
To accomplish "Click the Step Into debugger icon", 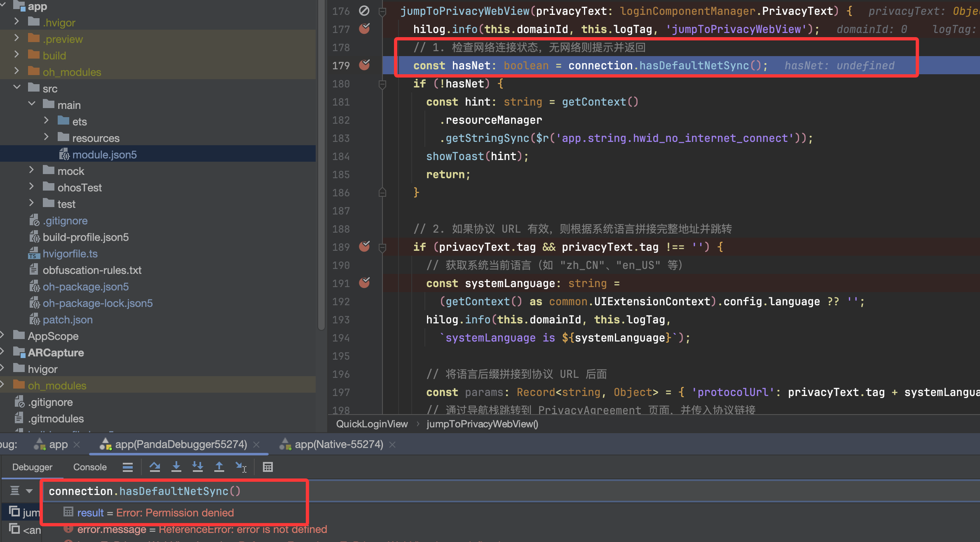I will click(176, 467).
